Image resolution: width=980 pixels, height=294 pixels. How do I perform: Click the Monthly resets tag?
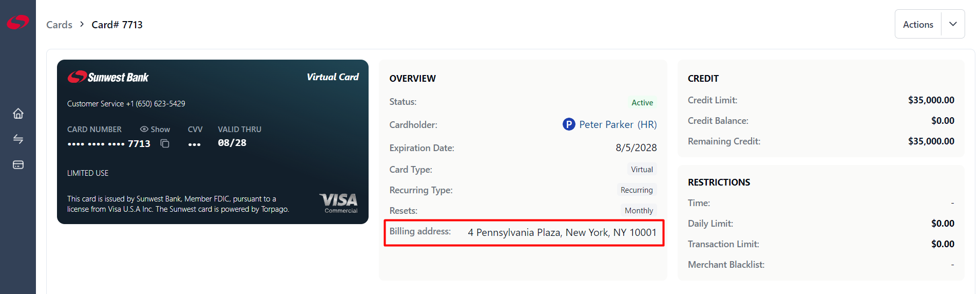point(639,211)
